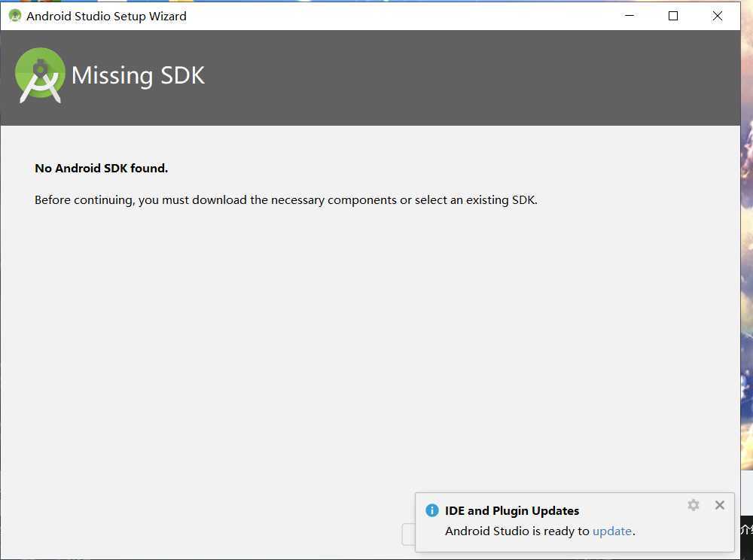
Task: Close the Android Studio Setup Wizard window
Action: tap(717, 16)
